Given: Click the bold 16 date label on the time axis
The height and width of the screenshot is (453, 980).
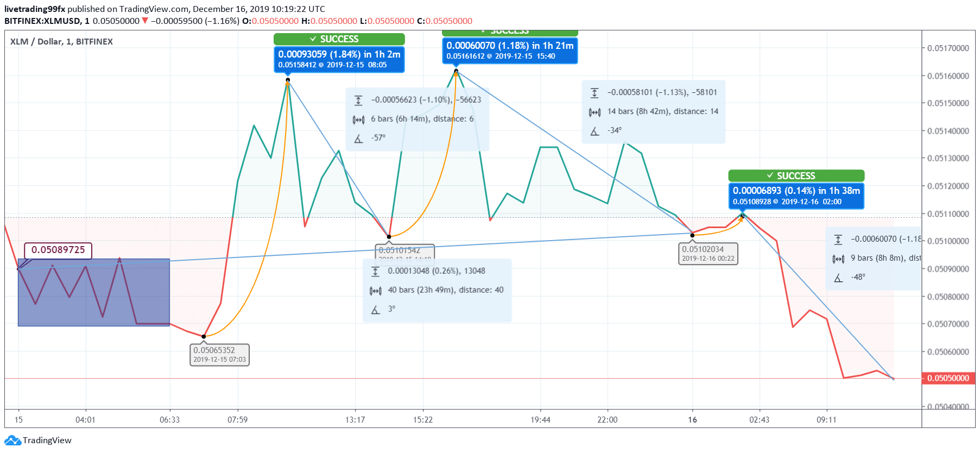Looking at the screenshot, I should (x=692, y=420).
